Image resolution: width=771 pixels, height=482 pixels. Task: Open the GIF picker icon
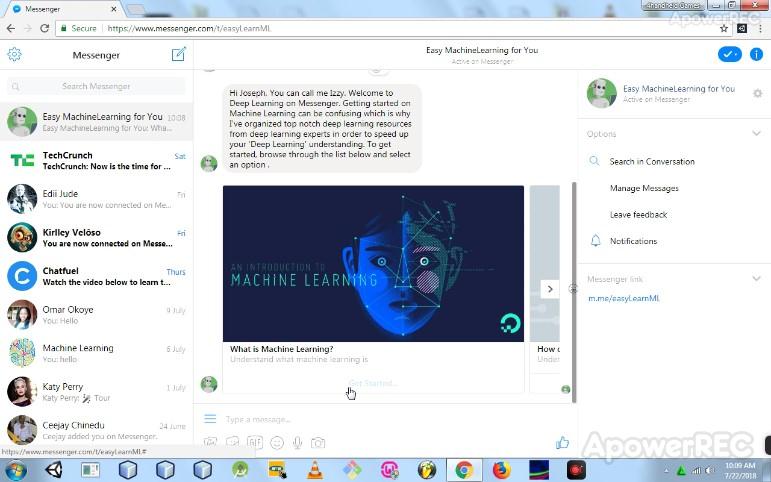[254, 442]
